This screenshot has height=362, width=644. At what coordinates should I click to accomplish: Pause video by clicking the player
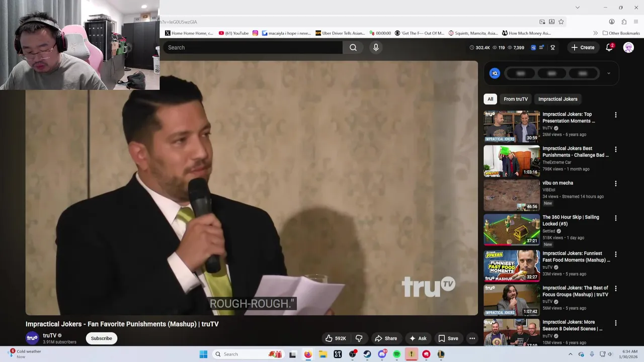(x=252, y=188)
